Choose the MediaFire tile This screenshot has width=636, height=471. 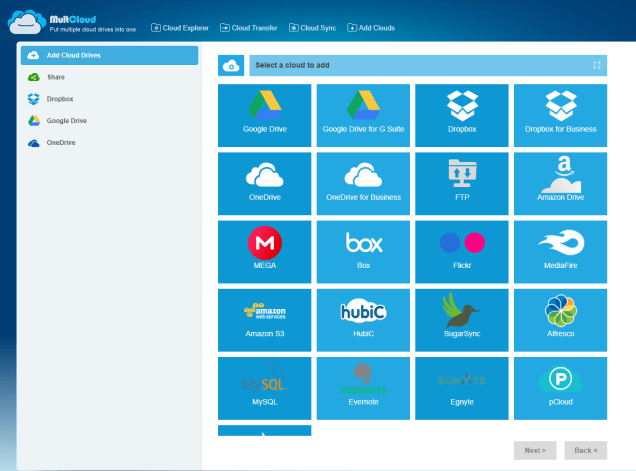coord(560,250)
